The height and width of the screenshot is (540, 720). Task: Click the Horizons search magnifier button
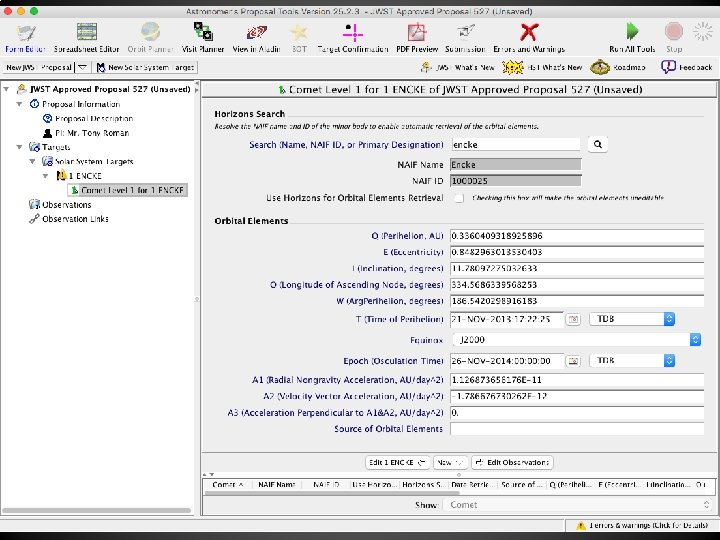597,145
